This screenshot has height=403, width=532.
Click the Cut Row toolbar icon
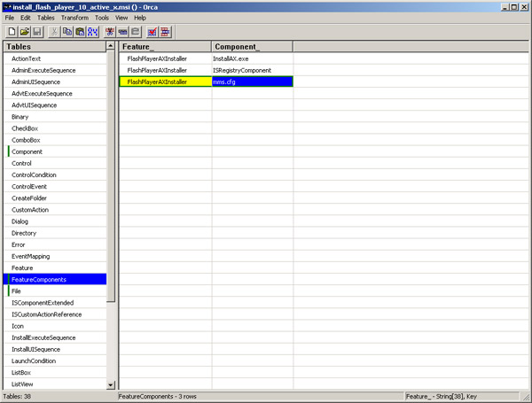click(110, 32)
